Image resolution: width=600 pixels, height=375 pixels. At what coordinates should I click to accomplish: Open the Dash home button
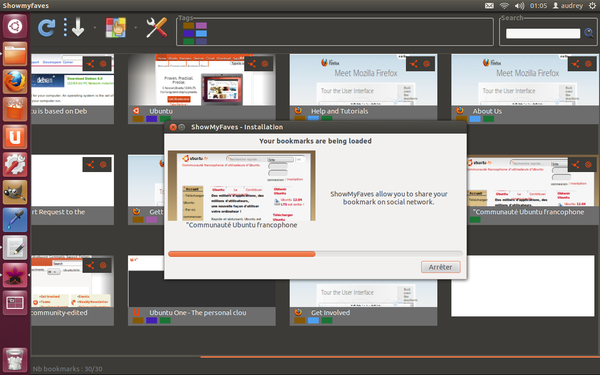click(15, 26)
